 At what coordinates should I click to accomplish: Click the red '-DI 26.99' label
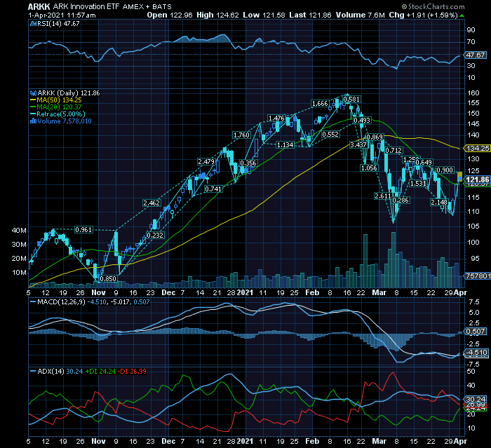point(132,372)
